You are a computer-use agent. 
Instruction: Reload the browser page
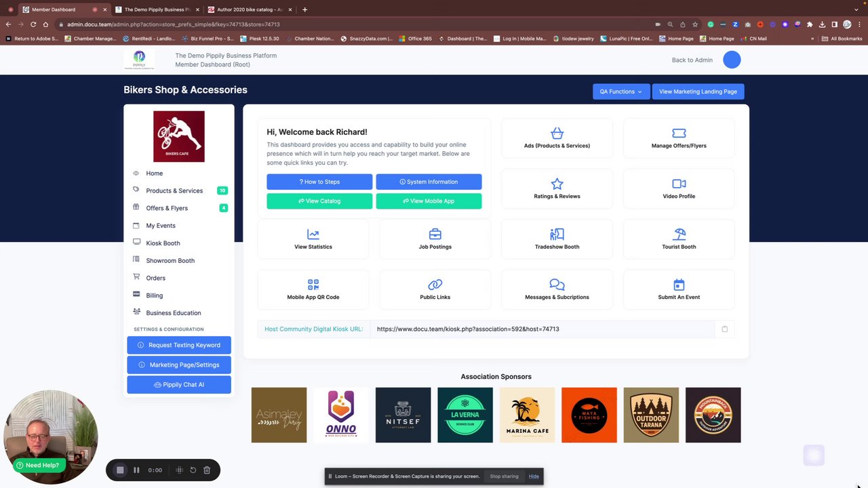click(33, 24)
